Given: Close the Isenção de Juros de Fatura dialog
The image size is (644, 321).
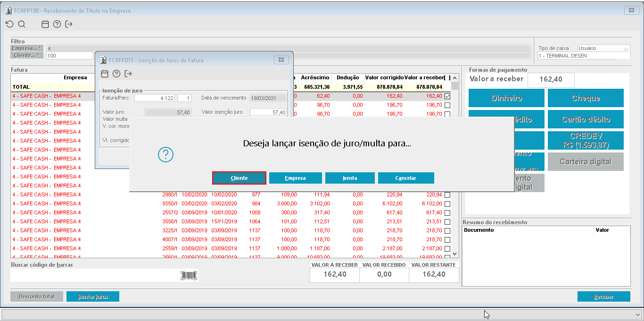Looking at the screenshot, I should click(x=281, y=60).
